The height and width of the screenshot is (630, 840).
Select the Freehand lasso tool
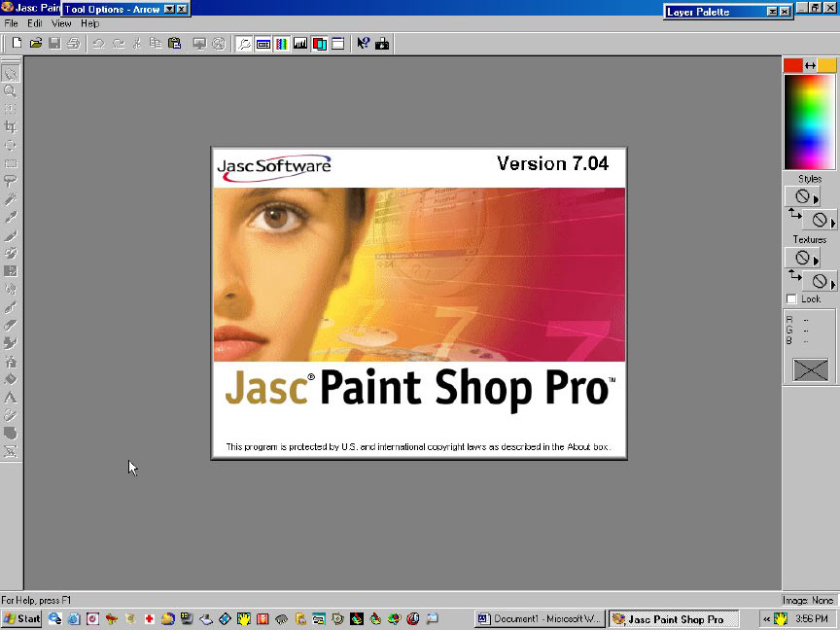click(x=10, y=181)
